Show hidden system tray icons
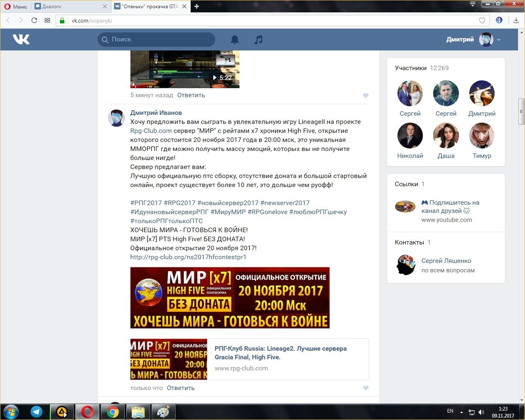 pyautogui.click(x=461, y=412)
